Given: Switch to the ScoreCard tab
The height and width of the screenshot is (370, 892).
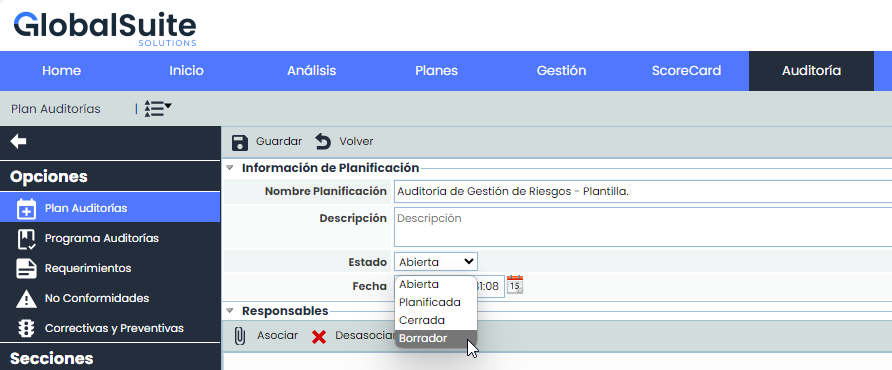Looking at the screenshot, I should click(686, 71).
